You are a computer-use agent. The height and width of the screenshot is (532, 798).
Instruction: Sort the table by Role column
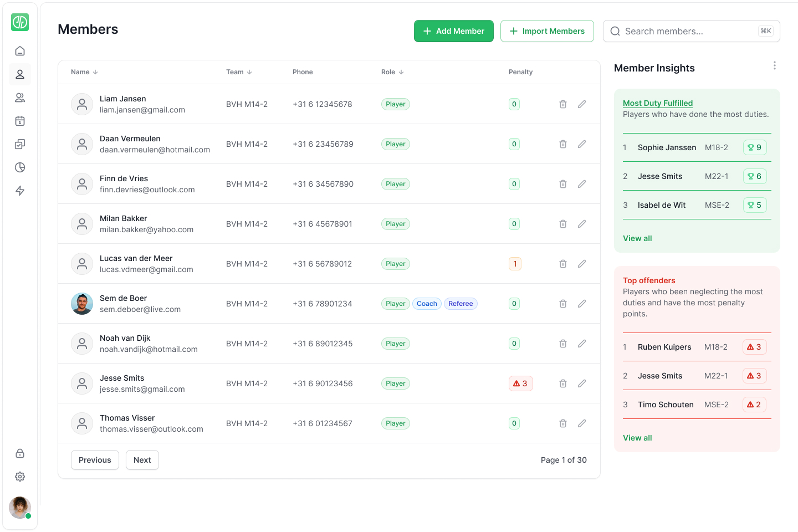tap(392, 72)
